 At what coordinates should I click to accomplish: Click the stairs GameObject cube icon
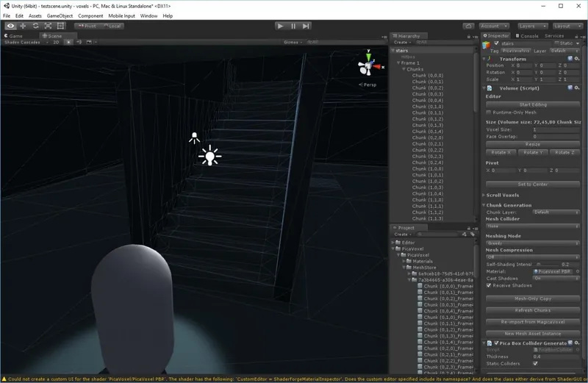[487, 45]
